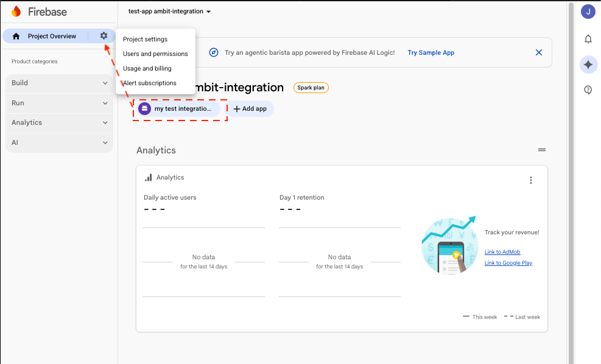This screenshot has width=601, height=364.
Task: Expand the Run category
Action: click(x=58, y=103)
